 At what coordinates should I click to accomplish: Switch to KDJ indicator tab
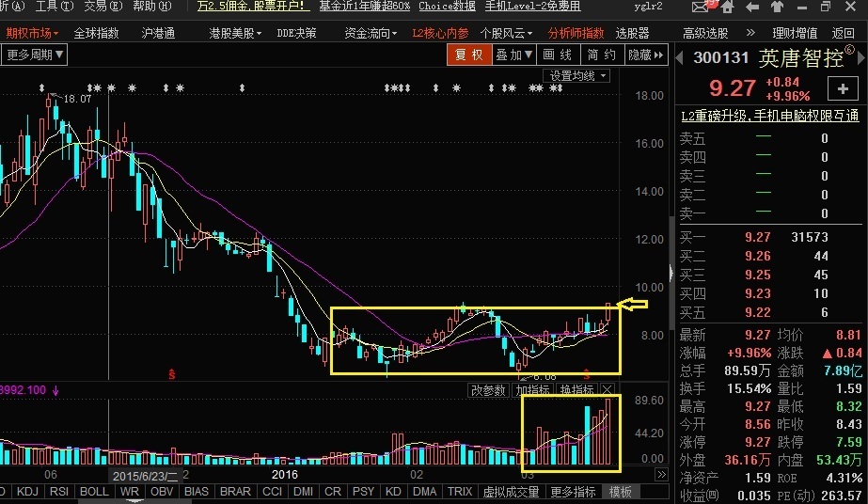[x=27, y=491]
